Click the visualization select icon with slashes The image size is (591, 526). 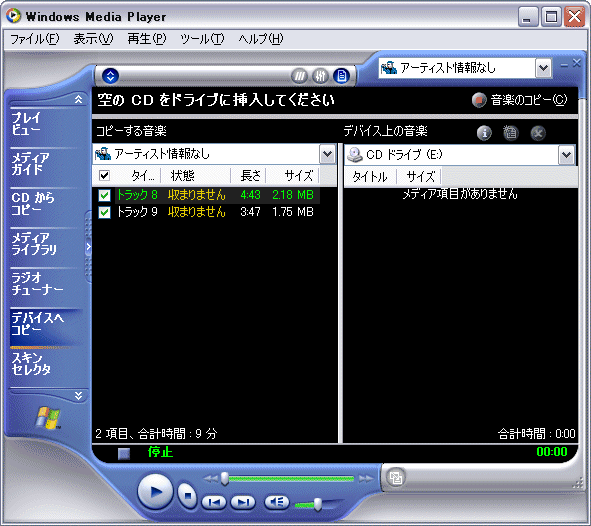(x=300, y=76)
